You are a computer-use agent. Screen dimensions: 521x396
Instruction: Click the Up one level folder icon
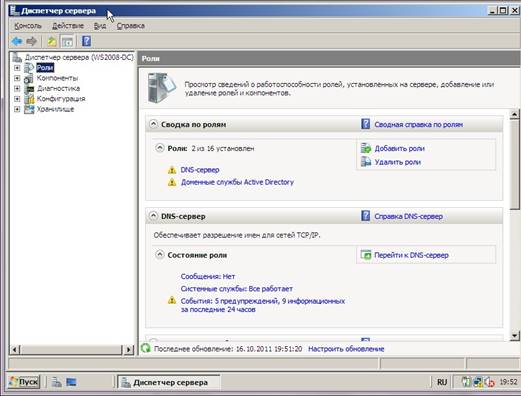pyautogui.click(x=52, y=41)
